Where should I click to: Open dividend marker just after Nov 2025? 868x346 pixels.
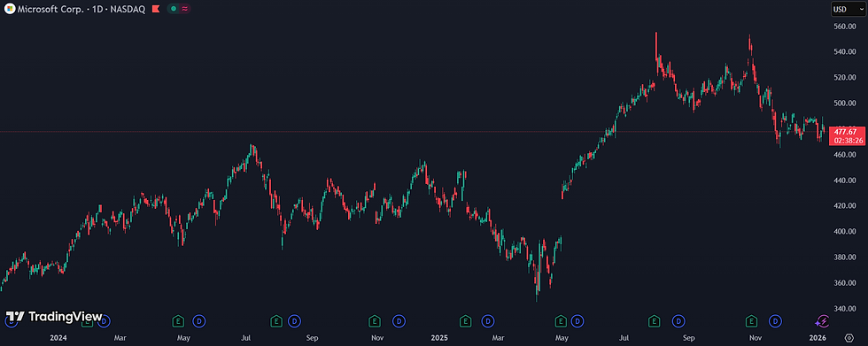click(776, 320)
